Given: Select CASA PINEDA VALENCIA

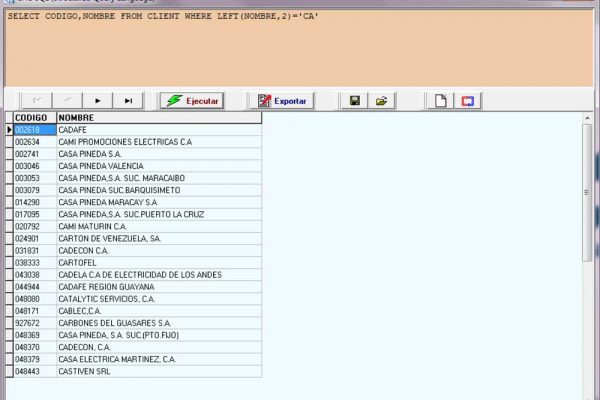Looking at the screenshot, I should click(x=159, y=166).
